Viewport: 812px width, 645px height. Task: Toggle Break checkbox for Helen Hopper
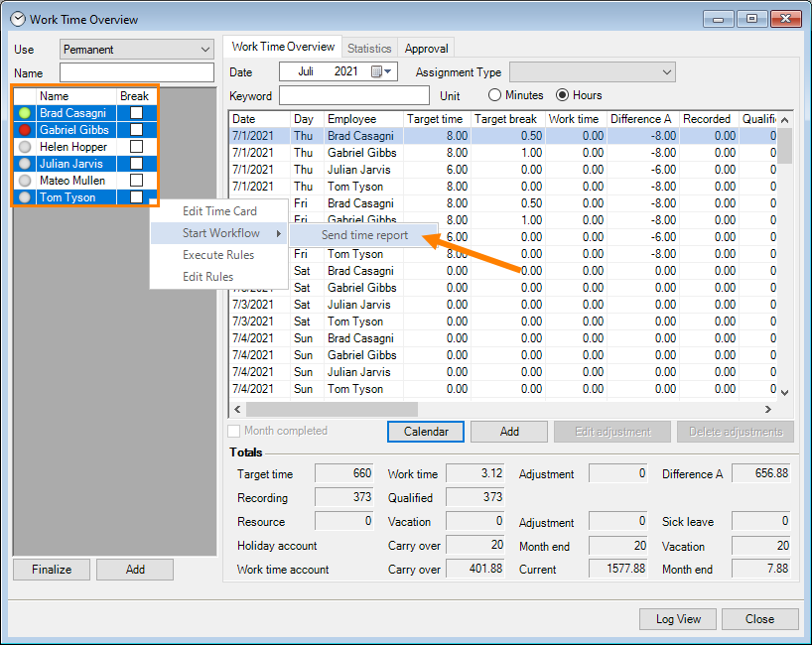(136, 147)
